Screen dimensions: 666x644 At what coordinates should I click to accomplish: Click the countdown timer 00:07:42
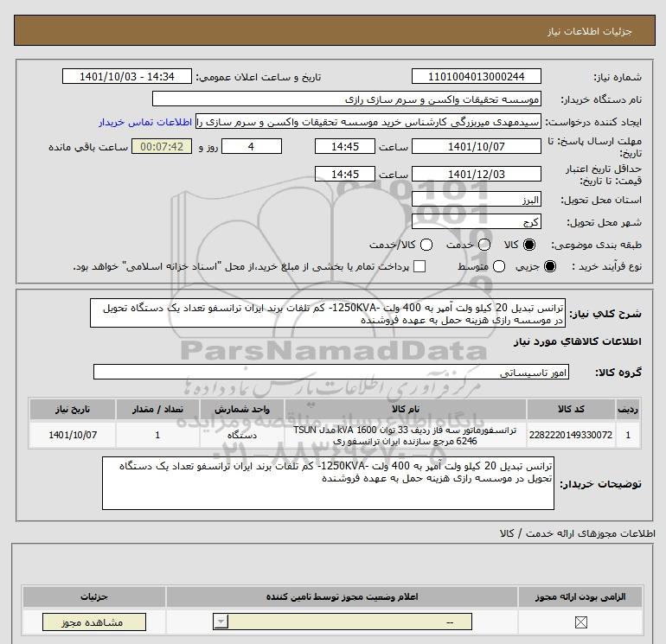point(162,146)
